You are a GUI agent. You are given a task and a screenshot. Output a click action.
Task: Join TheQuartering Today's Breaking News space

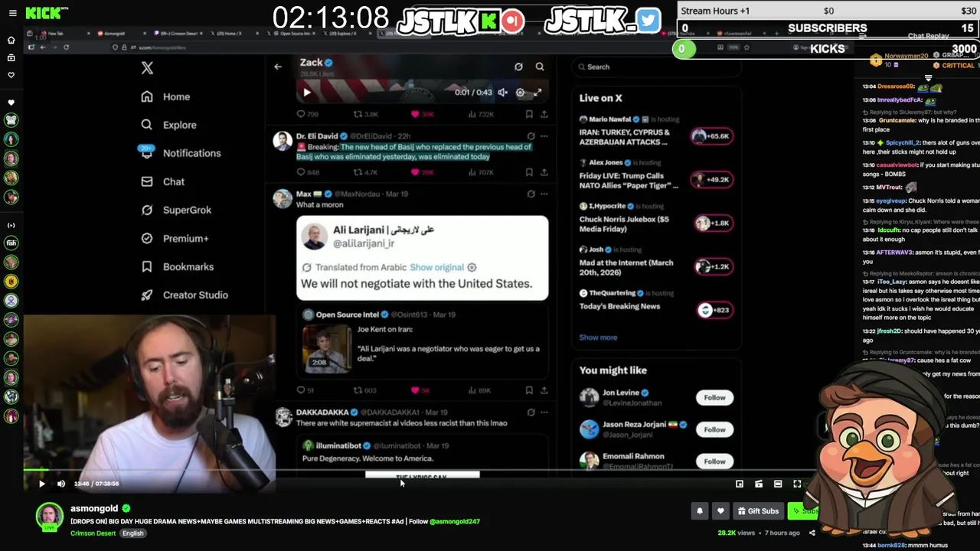coord(715,310)
